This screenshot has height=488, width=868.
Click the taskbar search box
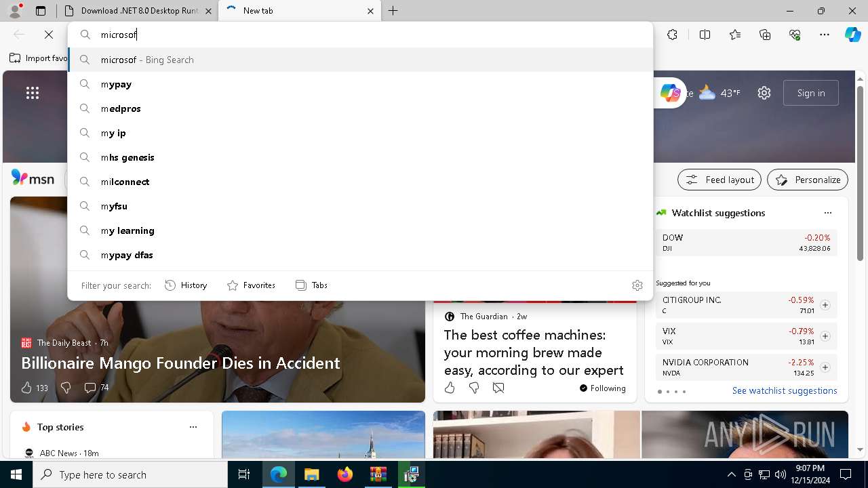coord(130,474)
